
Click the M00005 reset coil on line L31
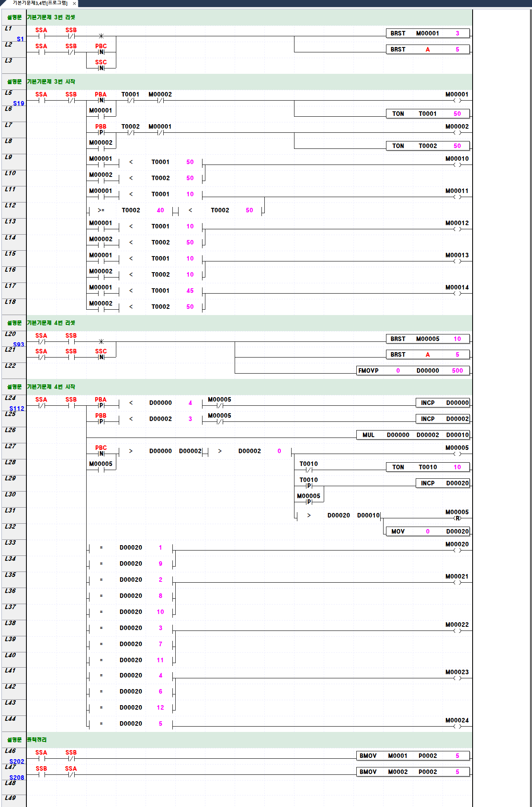[457, 518]
